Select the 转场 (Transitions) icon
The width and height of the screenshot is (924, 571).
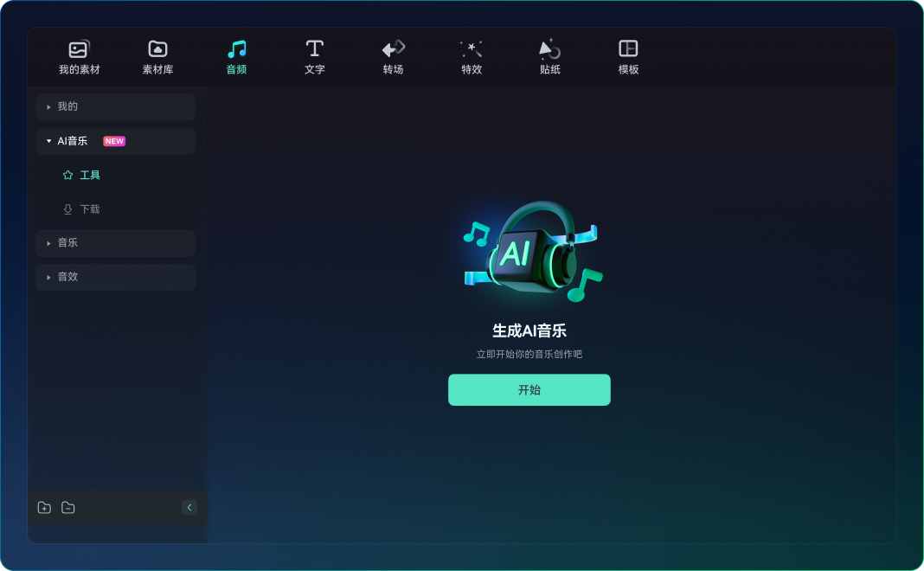click(x=393, y=56)
